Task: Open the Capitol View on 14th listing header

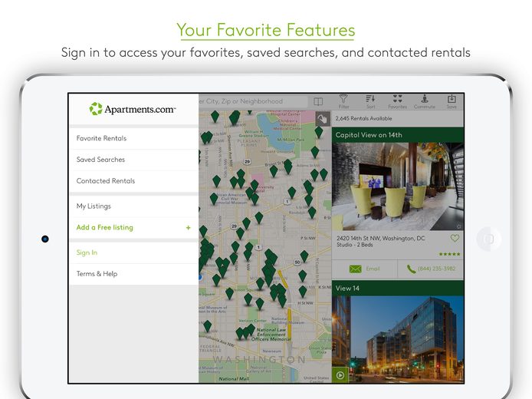Action: pos(398,135)
